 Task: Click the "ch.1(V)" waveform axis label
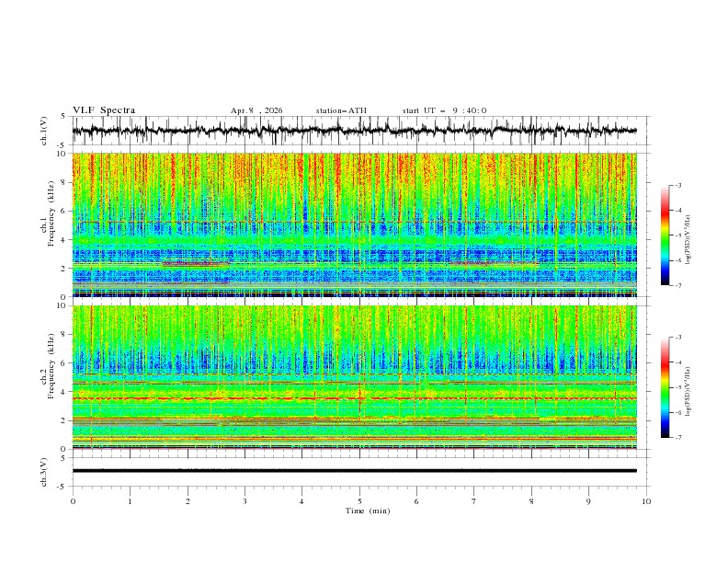coord(44,131)
